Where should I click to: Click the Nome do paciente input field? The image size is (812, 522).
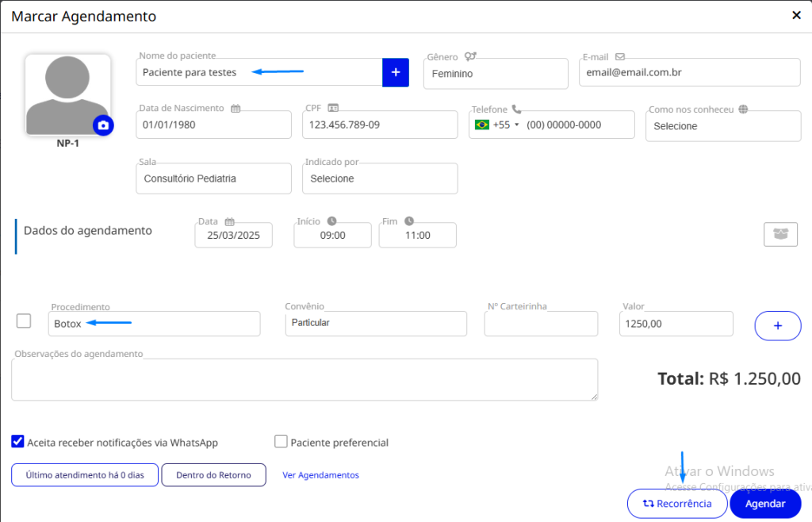tap(259, 72)
